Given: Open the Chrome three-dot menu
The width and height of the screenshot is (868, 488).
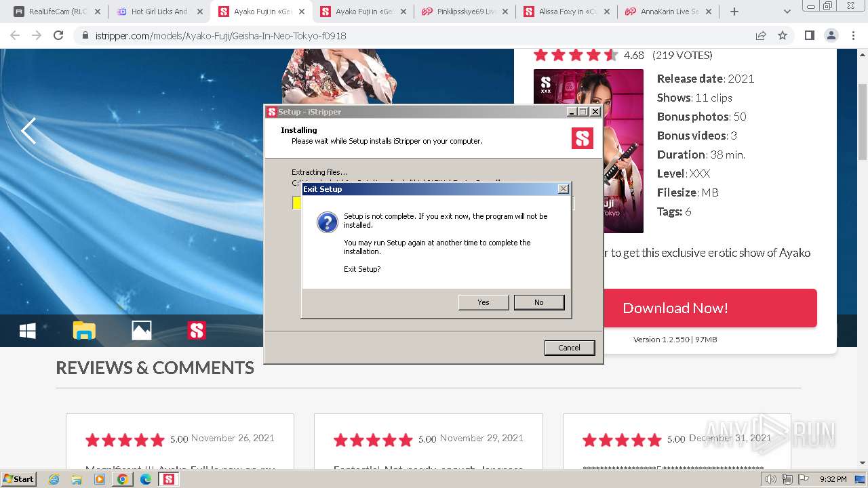Looking at the screenshot, I should [x=853, y=36].
